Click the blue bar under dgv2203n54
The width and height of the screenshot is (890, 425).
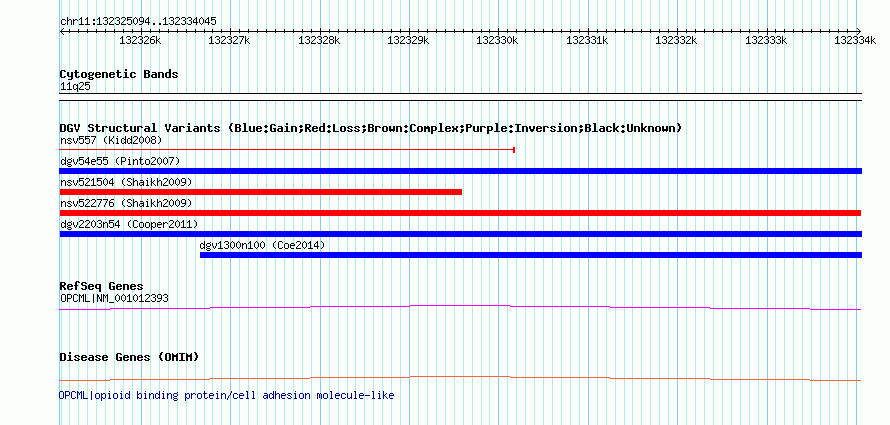pos(460,234)
